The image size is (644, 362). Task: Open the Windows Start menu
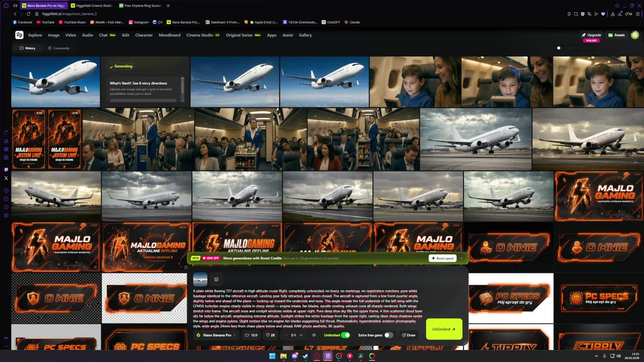tap(272, 356)
